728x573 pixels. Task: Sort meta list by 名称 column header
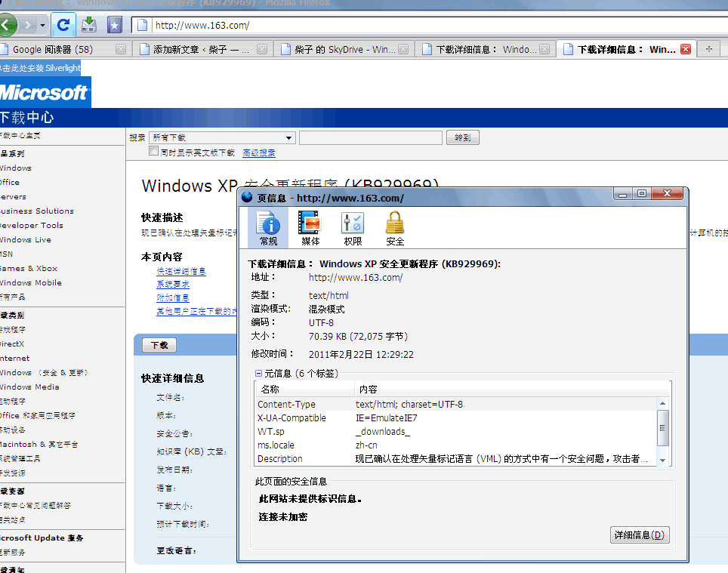click(304, 390)
